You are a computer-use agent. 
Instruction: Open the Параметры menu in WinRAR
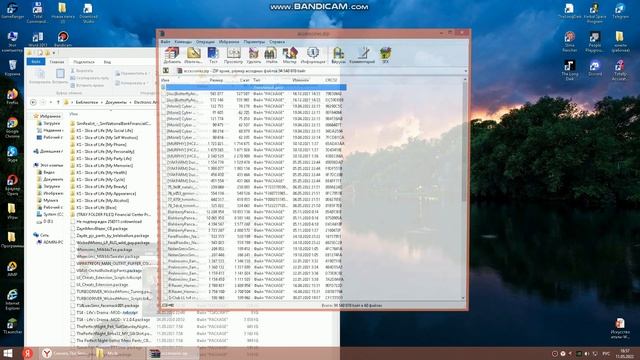[254, 42]
